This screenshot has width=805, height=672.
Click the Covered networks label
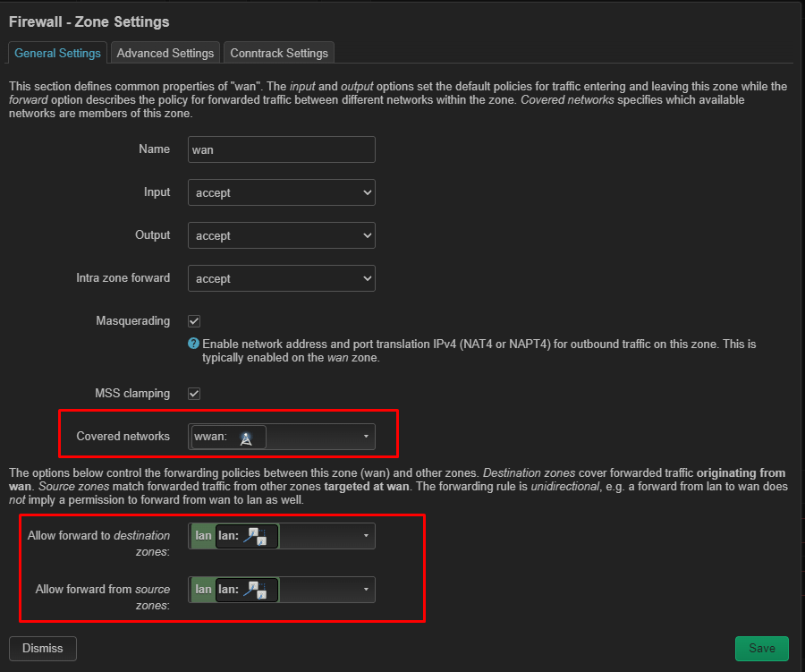point(123,436)
